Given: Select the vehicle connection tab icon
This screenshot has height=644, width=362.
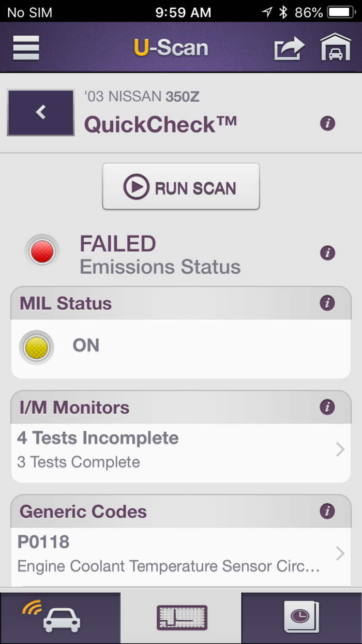Looking at the screenshot, I should pyautogui.click(x=60, y=618).
